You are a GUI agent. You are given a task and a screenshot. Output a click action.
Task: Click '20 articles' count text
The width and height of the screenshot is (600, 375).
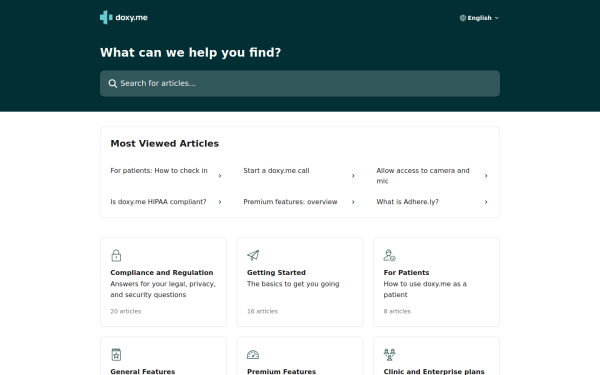[126, 311]
